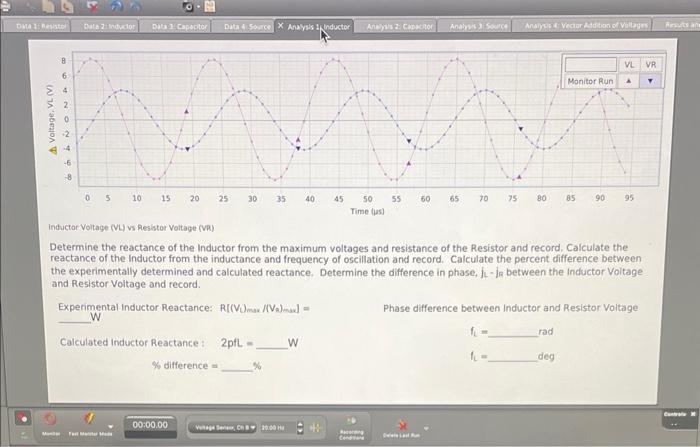The height and width of the screenshot is (447, 700).
Task: Click the save icon at top-left of toolbar
Action: point(5,6)
